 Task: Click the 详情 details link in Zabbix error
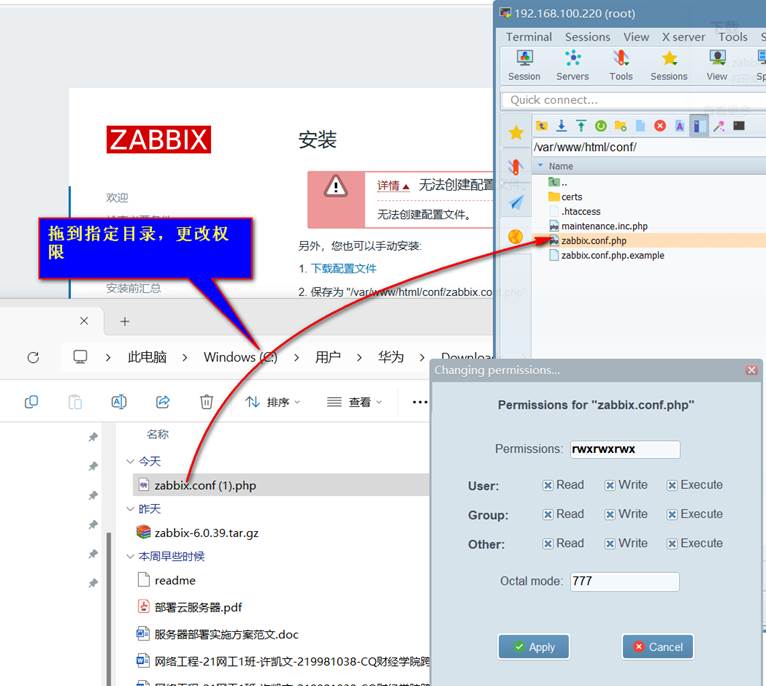click(x=393, y=186)
